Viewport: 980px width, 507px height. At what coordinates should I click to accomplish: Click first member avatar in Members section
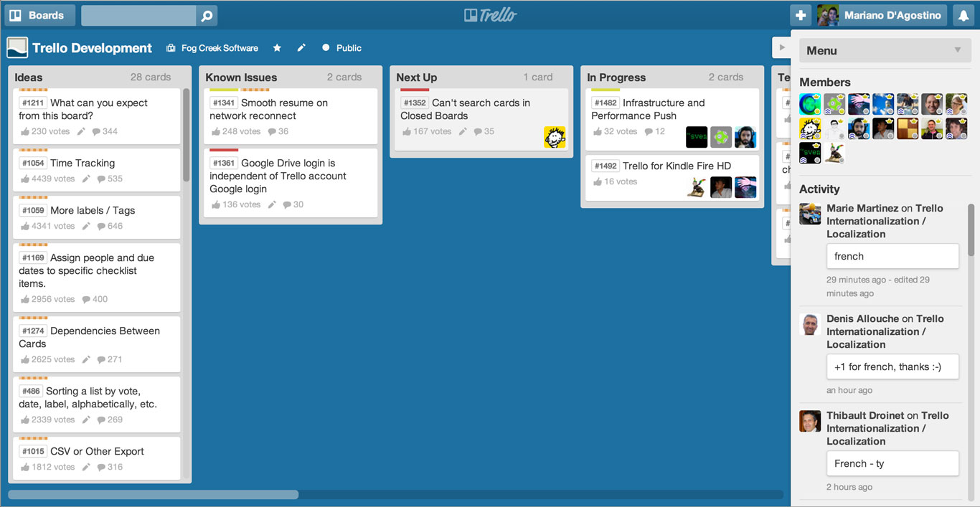click(811, 104)
